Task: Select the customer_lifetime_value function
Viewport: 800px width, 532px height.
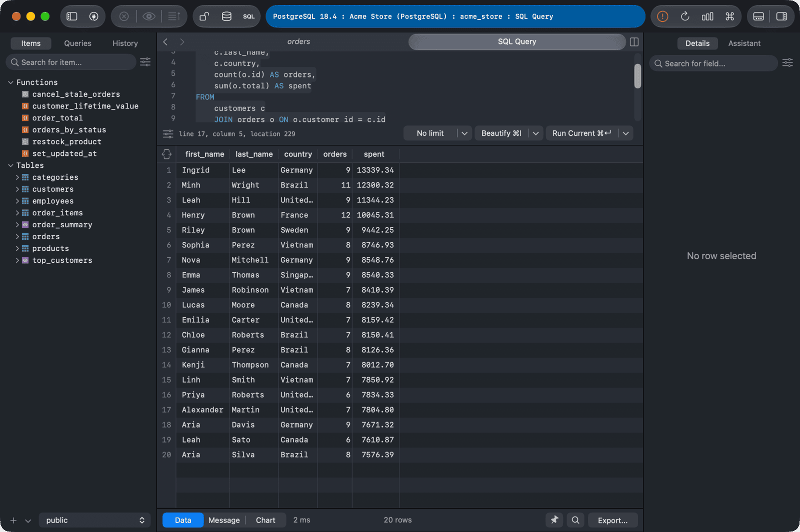Action: [x=85, y=106]
